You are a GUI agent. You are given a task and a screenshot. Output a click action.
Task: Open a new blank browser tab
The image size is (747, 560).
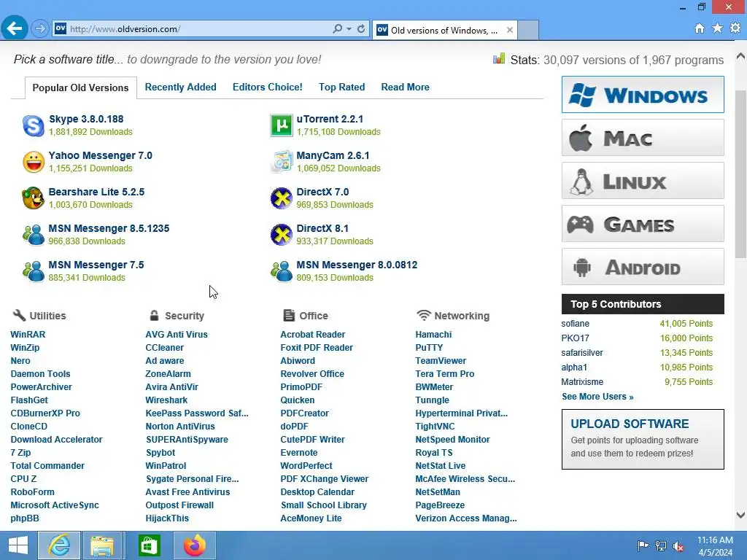528,30
